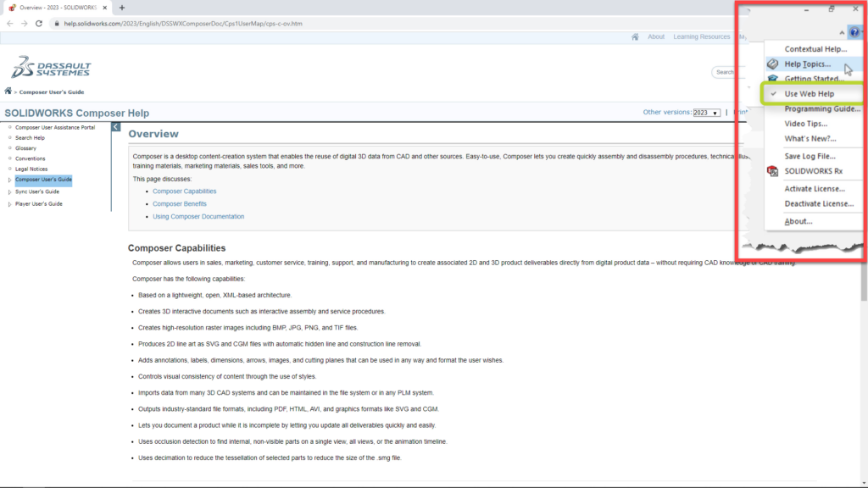
Task: Select Contextual Help from the help menu
Action: tap(815, 49)
